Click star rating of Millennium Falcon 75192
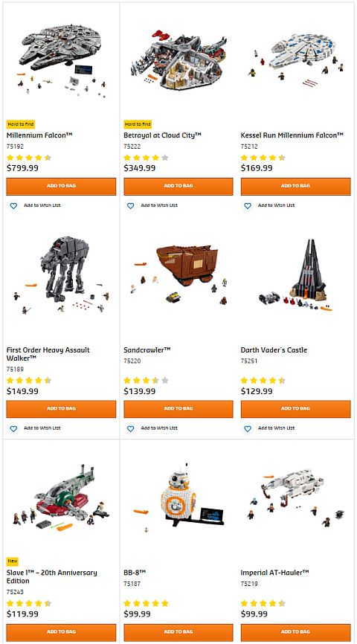This screenshot has width=357, height=644. (x=29, y=158)
